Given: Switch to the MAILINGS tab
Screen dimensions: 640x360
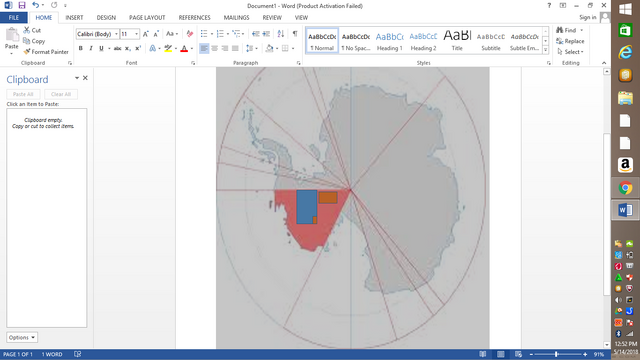Looking at the screenshot, I should pos(236,18).
